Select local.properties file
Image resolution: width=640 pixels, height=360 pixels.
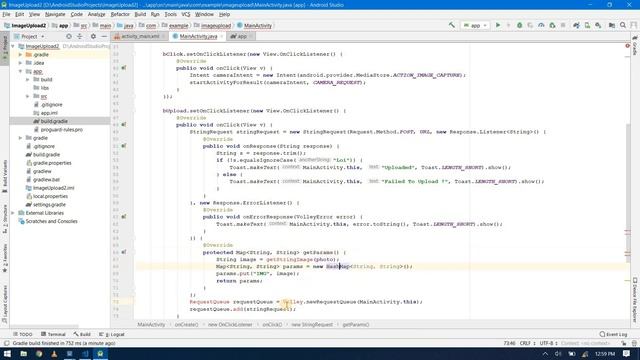[50, 196]
